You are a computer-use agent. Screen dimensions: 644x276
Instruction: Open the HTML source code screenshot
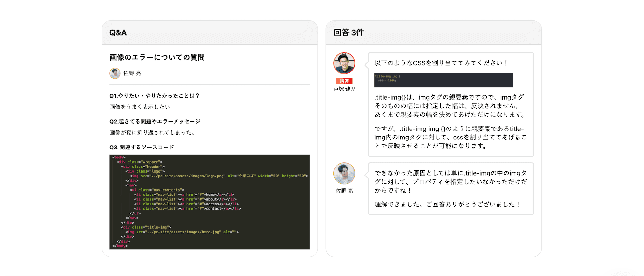tap(210, 202)
